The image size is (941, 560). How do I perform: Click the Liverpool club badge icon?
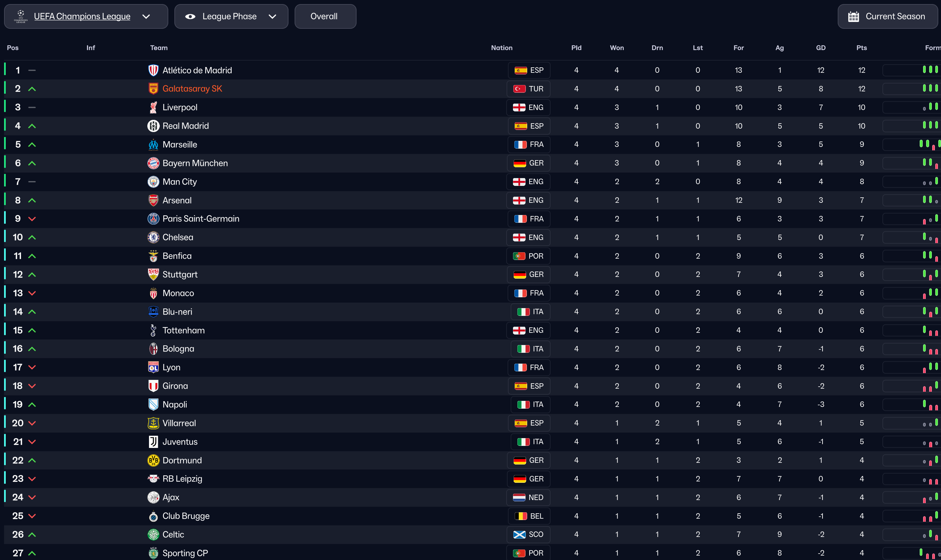click(x=153, y=108)
